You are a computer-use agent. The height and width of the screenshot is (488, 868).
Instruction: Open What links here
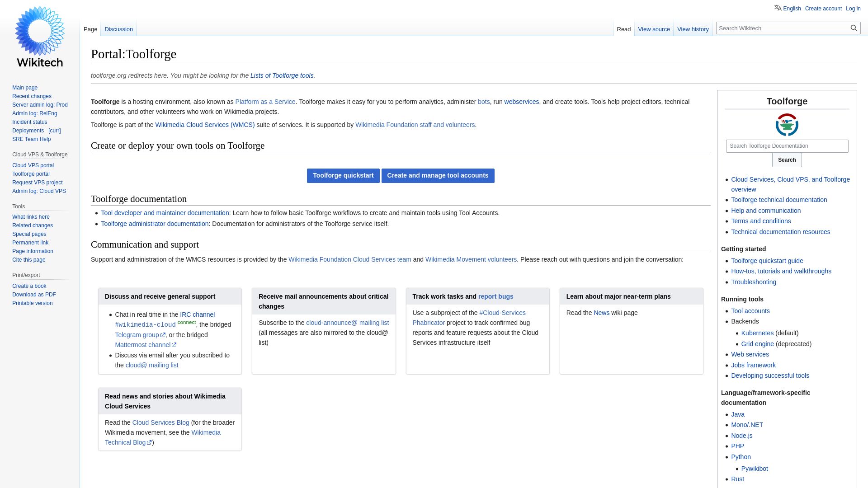click(x=31, y=217)
